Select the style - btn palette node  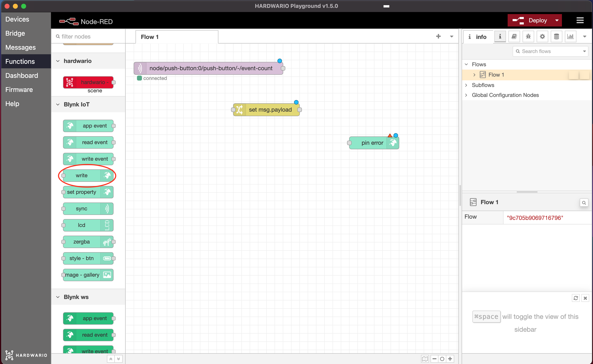(88, 258)
